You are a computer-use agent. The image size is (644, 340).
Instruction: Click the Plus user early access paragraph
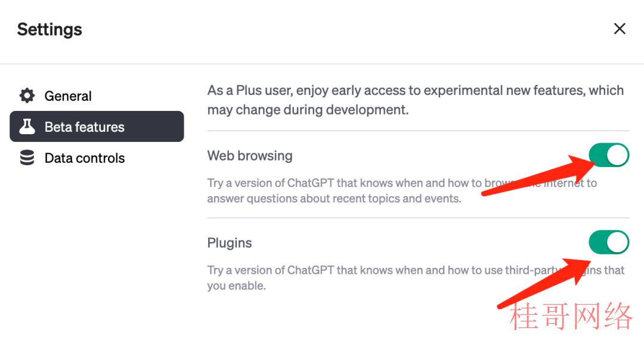tap(416, 100)
